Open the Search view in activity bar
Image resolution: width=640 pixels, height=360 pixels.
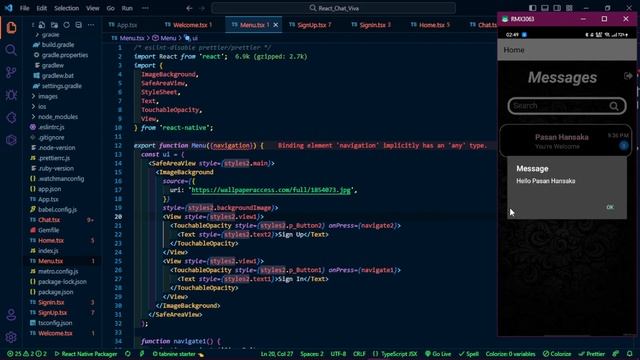pos(11,50)
